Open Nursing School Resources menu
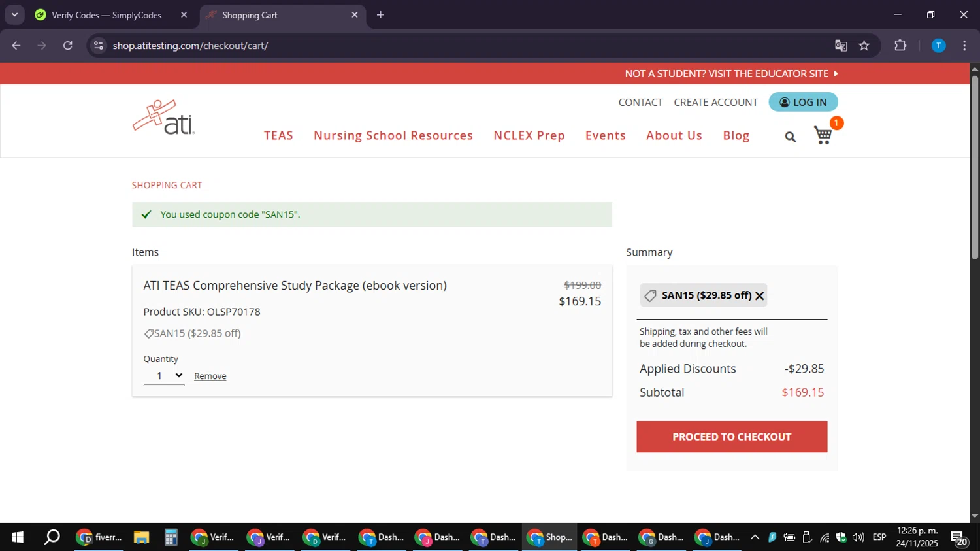 (x=393, y=135)
